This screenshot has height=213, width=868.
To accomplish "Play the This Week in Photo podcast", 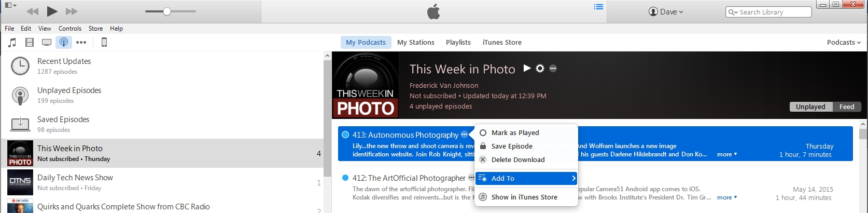I will [527, 68].
